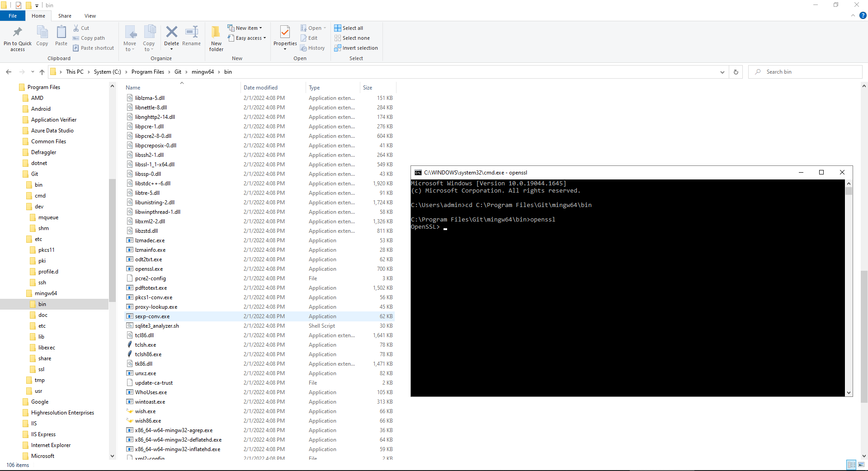868x471 pixels.
Task: Click the Copy ribbon icon
Action: point(42,32)
